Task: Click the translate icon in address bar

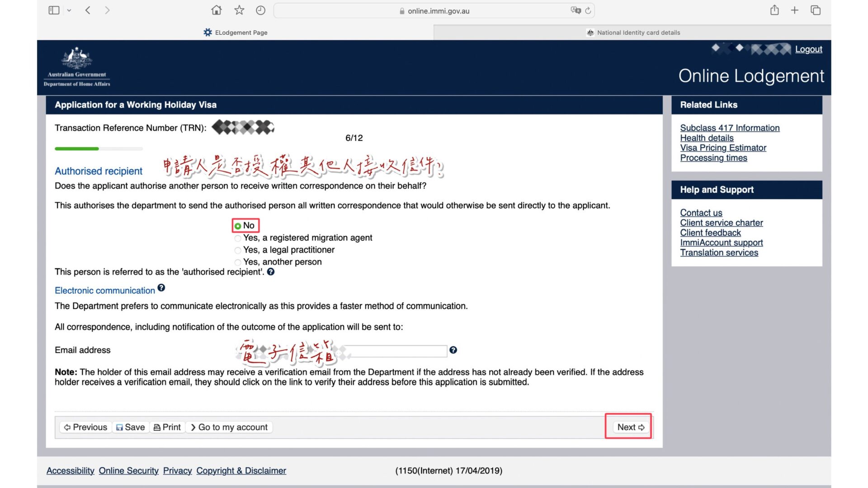Action: (x=576, y=10)
